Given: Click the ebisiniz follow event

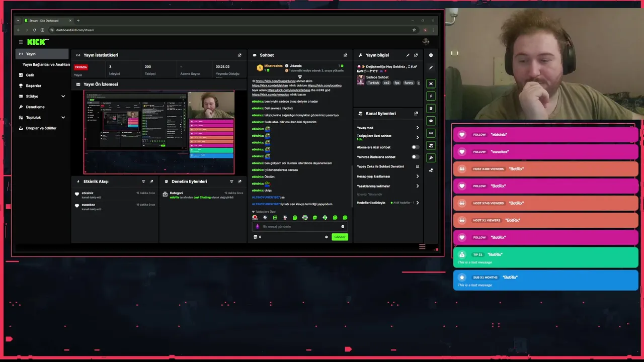Looking at the screenshot, I should [115, 195].
